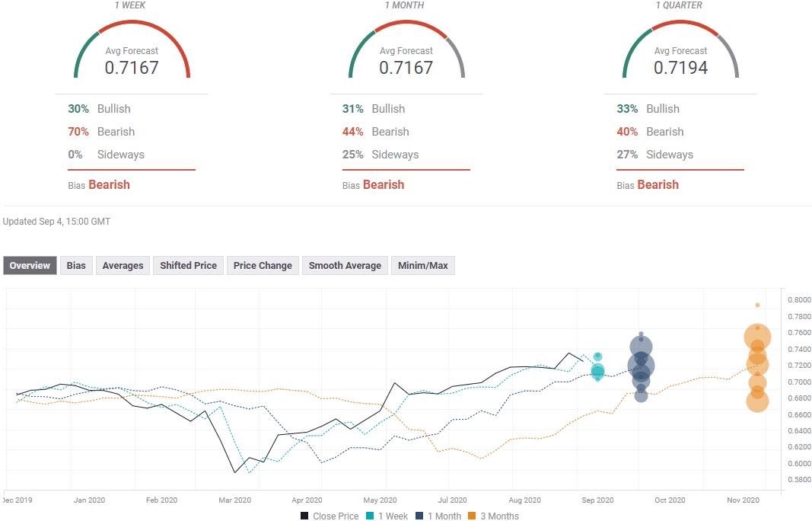Screen dimensions: 812x521
Task: Click the Updated Sep 4 timestamp
Action: (56, 222)
